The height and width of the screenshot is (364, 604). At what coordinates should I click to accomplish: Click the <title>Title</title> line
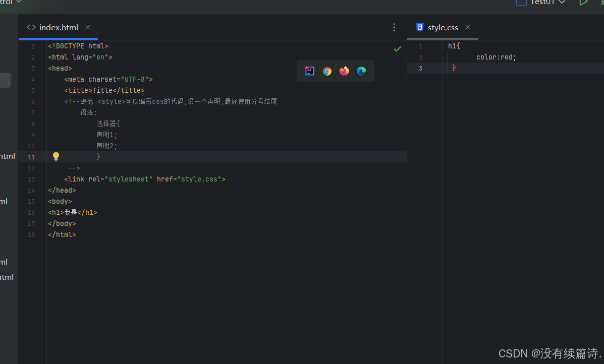[x=104, y=91]
